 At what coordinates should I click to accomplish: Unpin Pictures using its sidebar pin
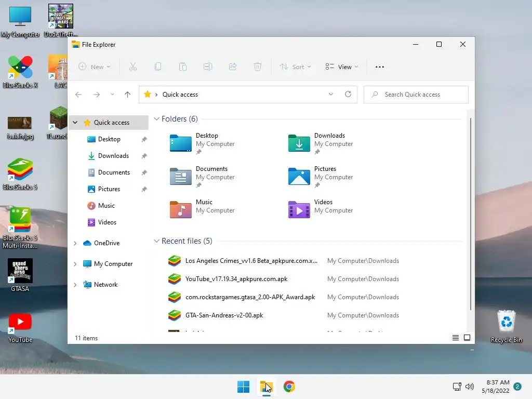tap(144, 189)
